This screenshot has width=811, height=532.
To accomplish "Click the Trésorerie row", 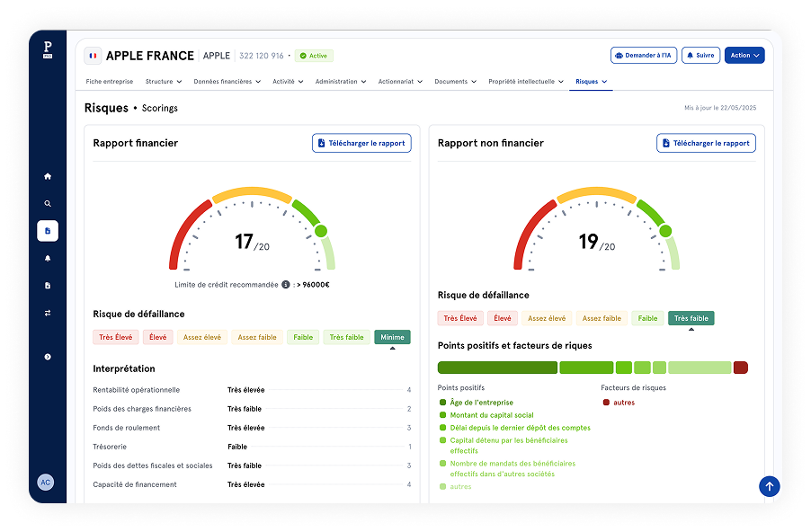I will pos(252,446).
